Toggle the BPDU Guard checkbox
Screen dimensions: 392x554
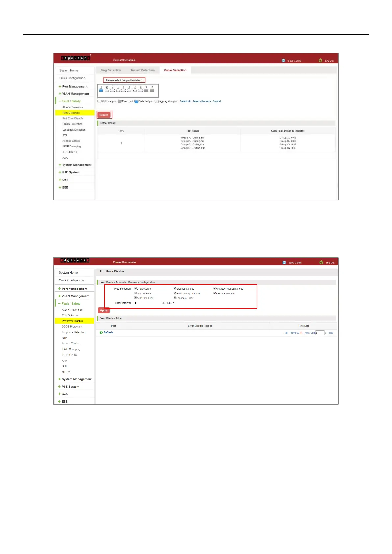[x=135, y=288]
